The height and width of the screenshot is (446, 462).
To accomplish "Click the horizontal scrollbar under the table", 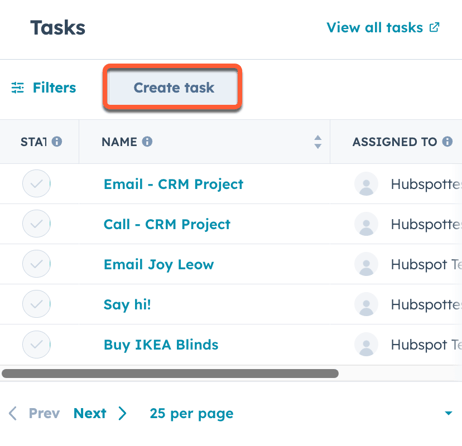I will pos(170,373).
